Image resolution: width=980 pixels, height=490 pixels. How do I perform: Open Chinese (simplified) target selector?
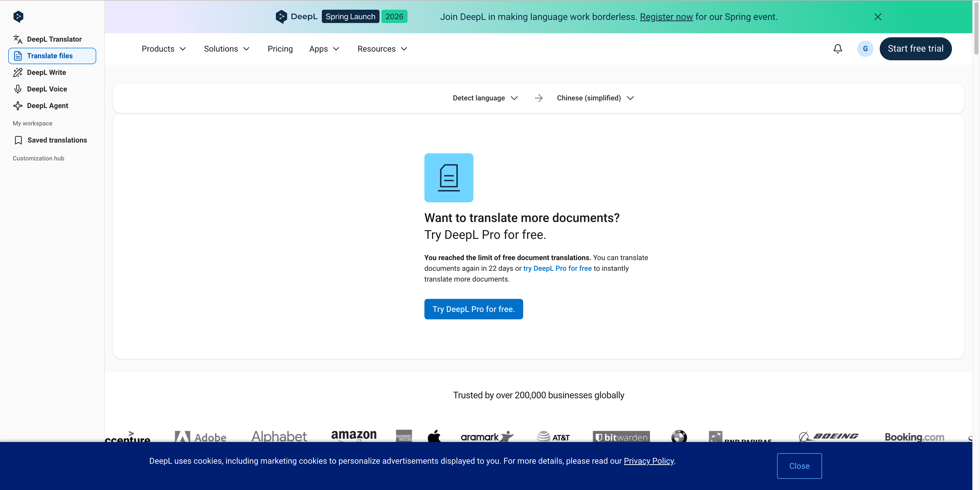[595, 98]
